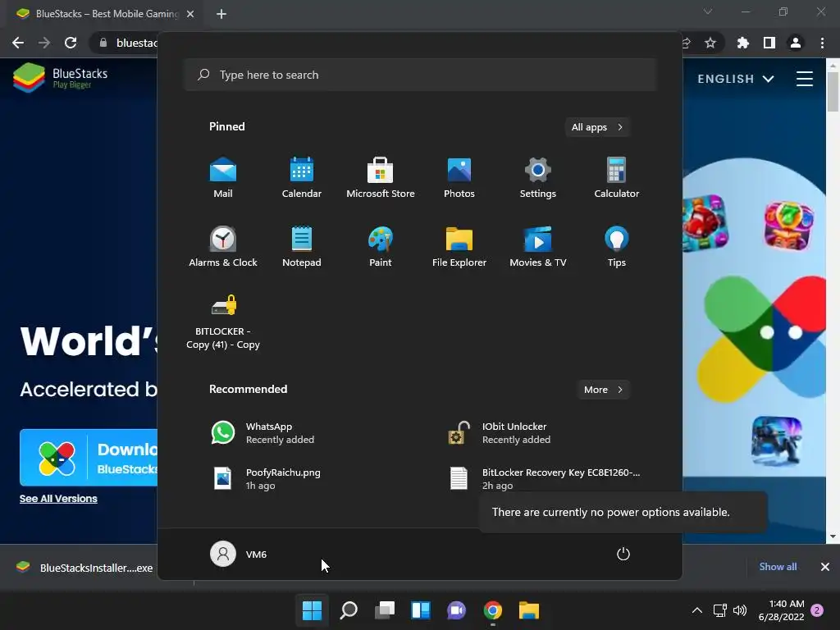Open File Explorer from pinned apps
The height and width of the screenshot is (630, 840).
tap(459, 246)
